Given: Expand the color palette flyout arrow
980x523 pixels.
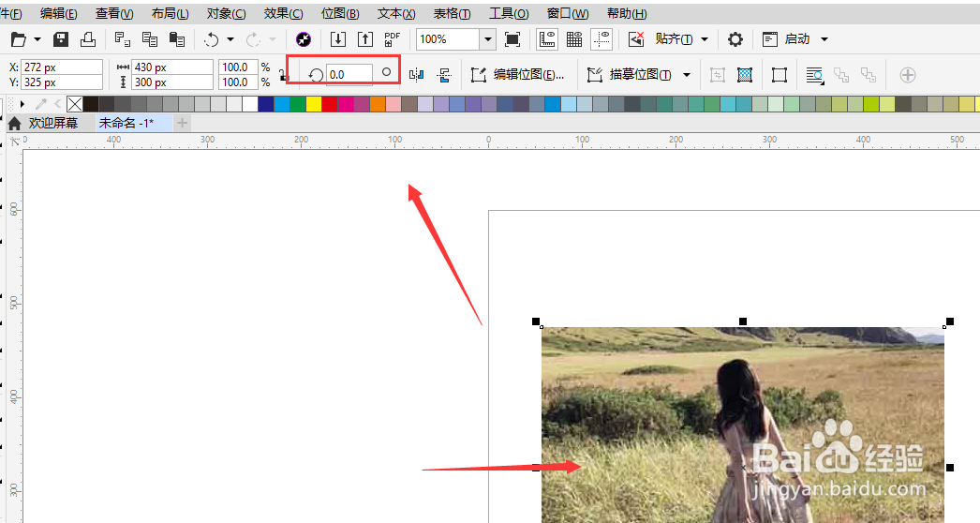Looking at the screenshot, I should (22, 104).
